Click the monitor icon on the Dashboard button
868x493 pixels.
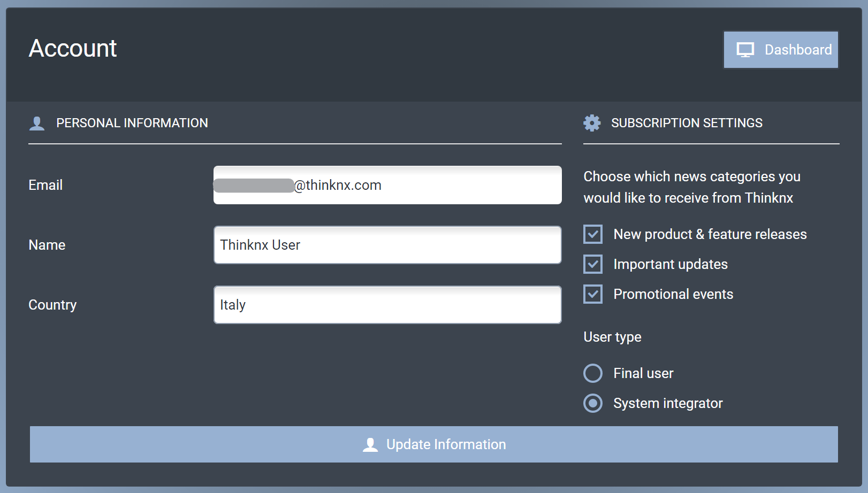point(745,50)
